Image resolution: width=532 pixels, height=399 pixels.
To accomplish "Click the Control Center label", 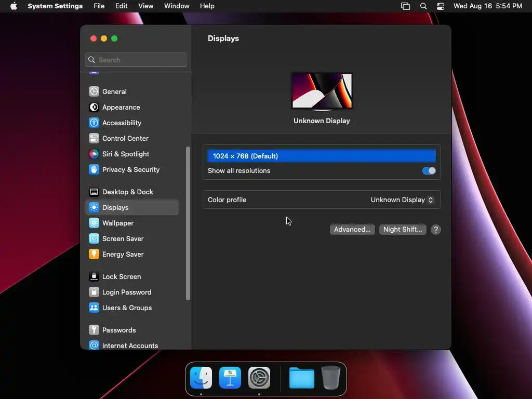I will click(x=125, y=138).
